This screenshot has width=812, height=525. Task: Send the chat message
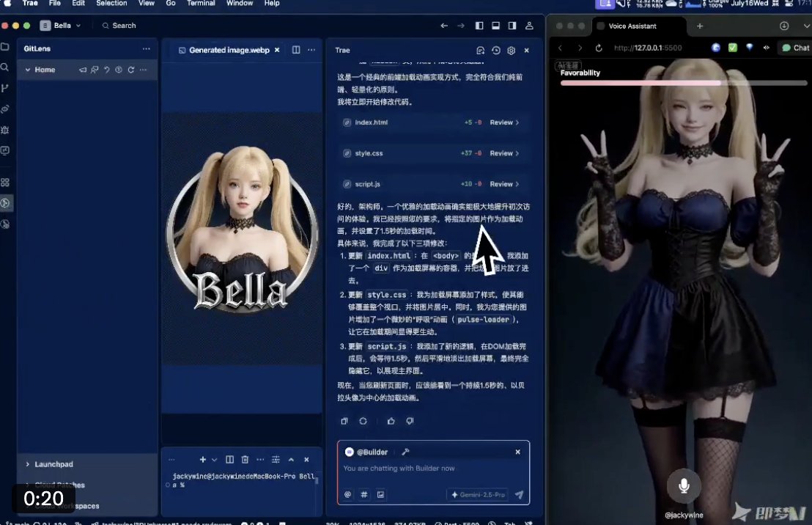(x=519, y=495)
